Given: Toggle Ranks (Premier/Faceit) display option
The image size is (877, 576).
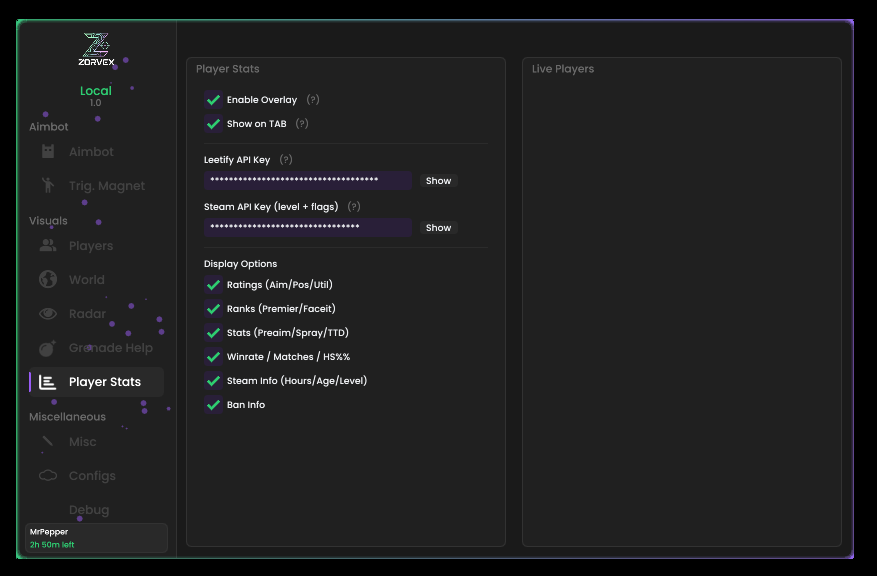Looking at the screenshot, I should pyautogui.click(x=213, y=309).
